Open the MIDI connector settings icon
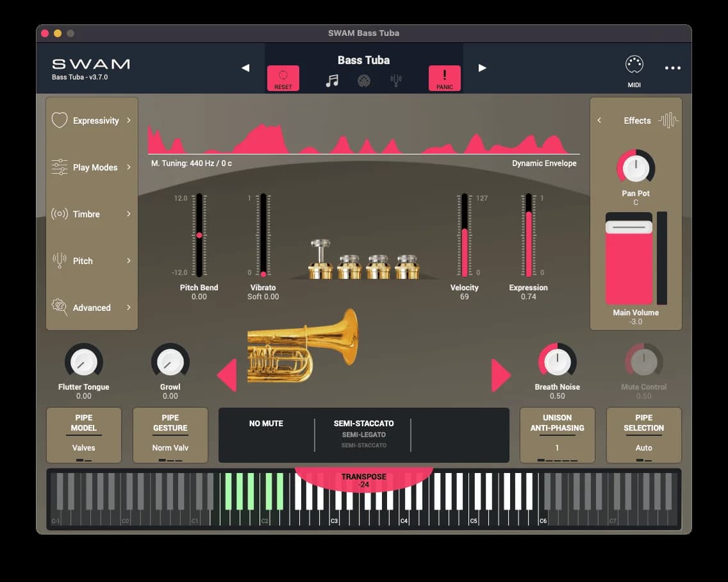 (633, 63)
